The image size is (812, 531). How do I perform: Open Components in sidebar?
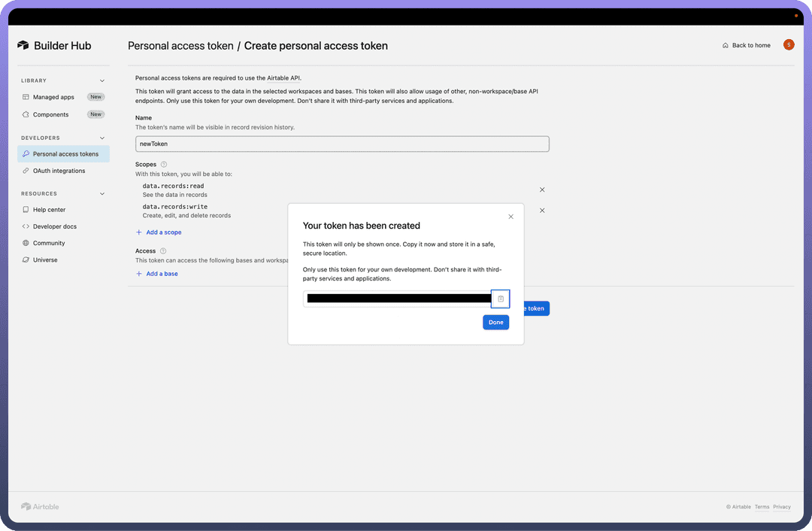(x=50, y=114)
